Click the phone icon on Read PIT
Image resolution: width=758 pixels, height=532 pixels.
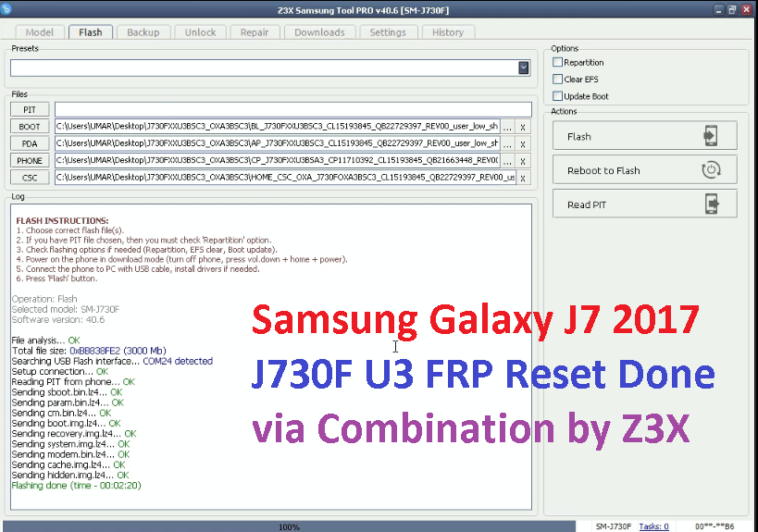tap(712, 204)
